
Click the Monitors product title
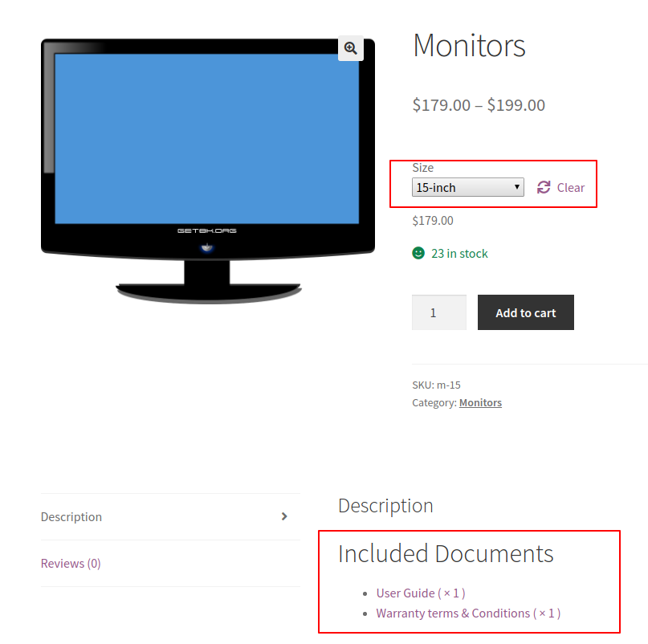pyautogui.click(x=469, y=47)
